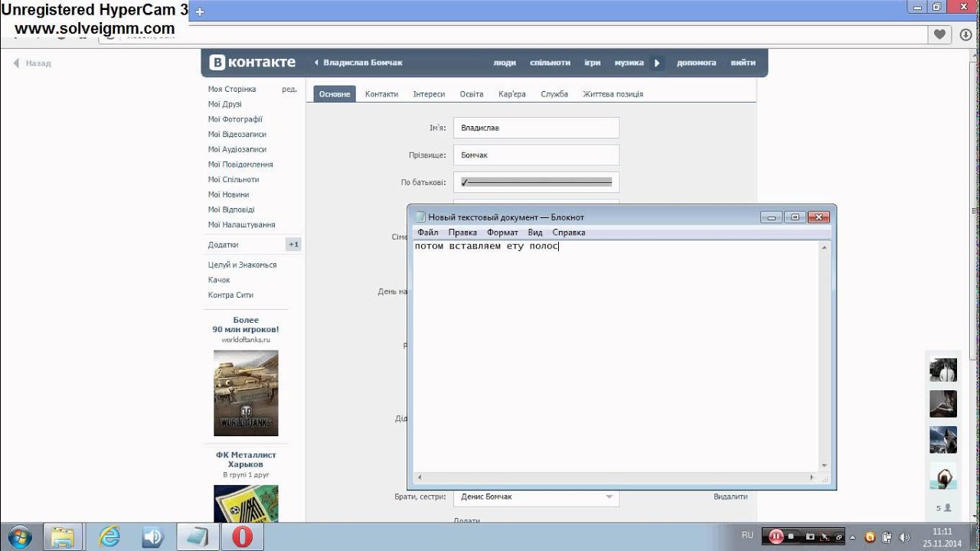Open the fourth friend avatar in right sidebar

tap(943, 476)
